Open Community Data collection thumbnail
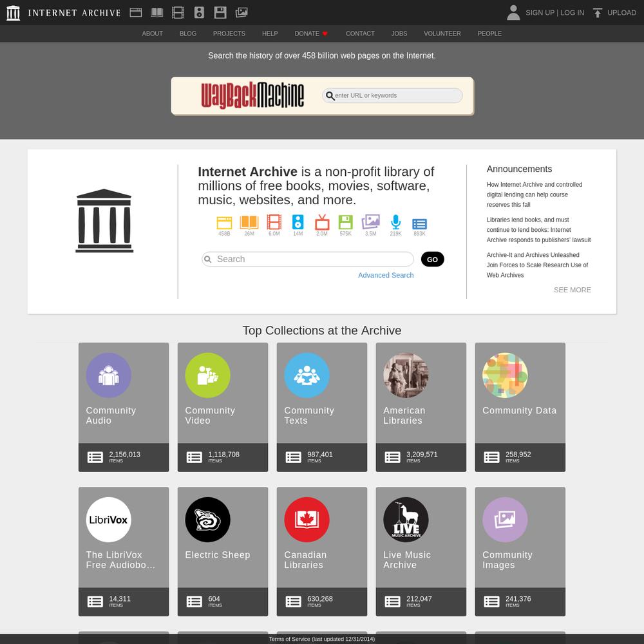The height and width of the screenshot is (644, 644). coord(505,375)
